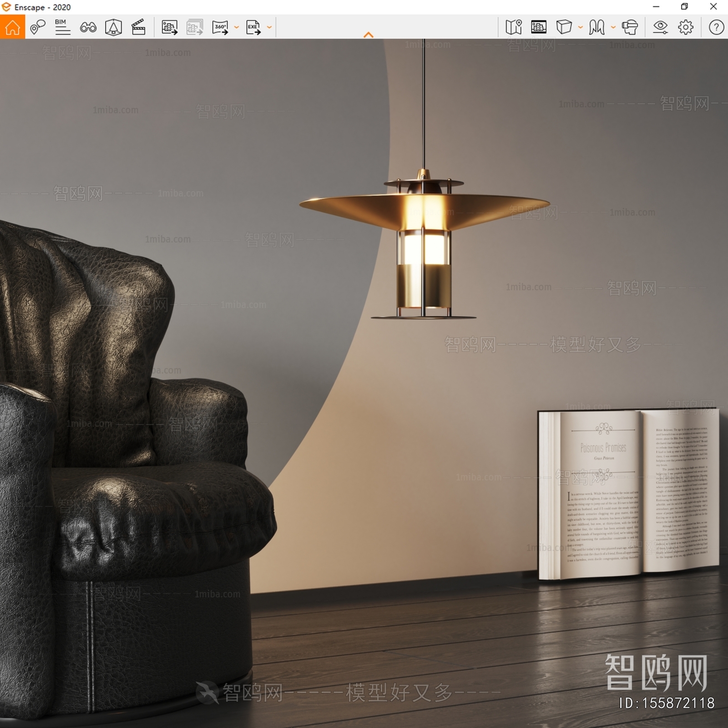Export a 360° mono panorama
The height and width of the screenshot is (728, 728).
tap(220, 27)
